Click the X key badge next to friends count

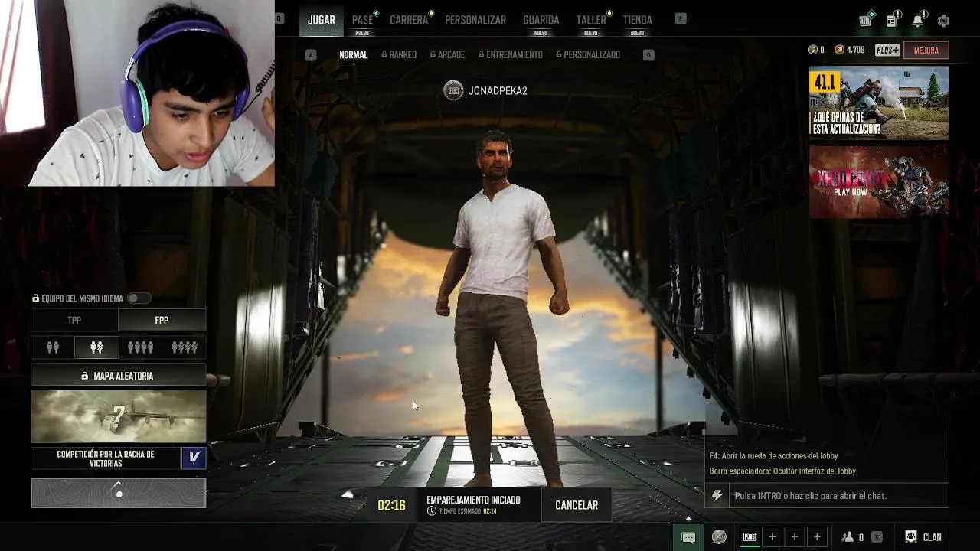(x=877, y=537)
